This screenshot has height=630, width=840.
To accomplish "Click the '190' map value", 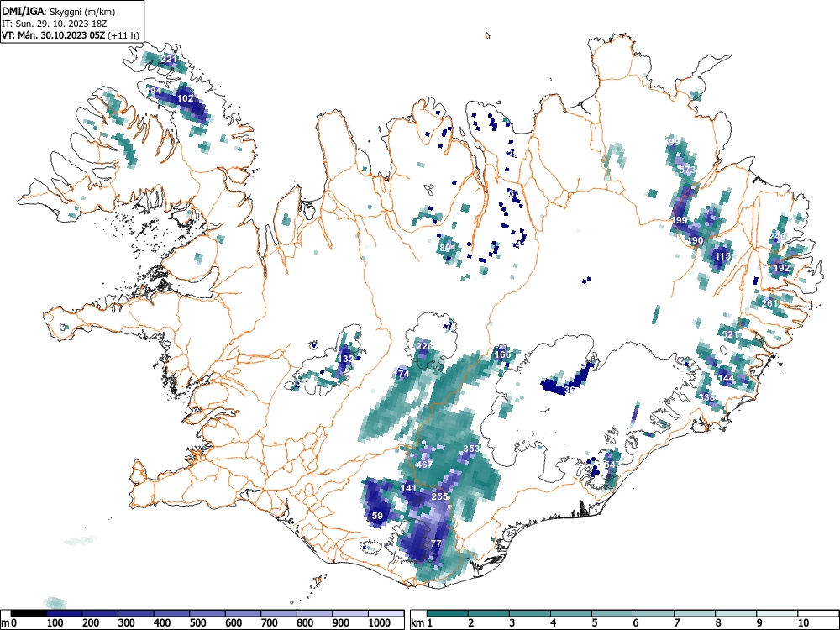I will (x=696, y=240).
